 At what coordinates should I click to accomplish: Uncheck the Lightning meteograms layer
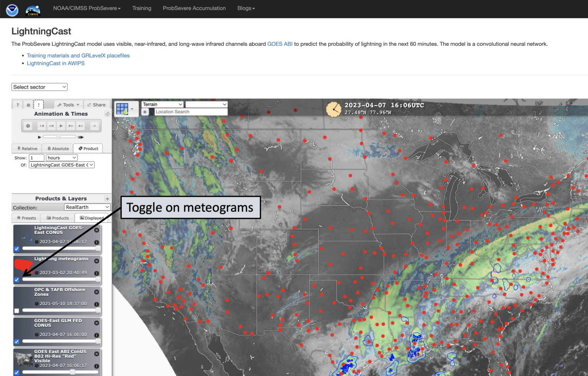[x=16, y=280]
